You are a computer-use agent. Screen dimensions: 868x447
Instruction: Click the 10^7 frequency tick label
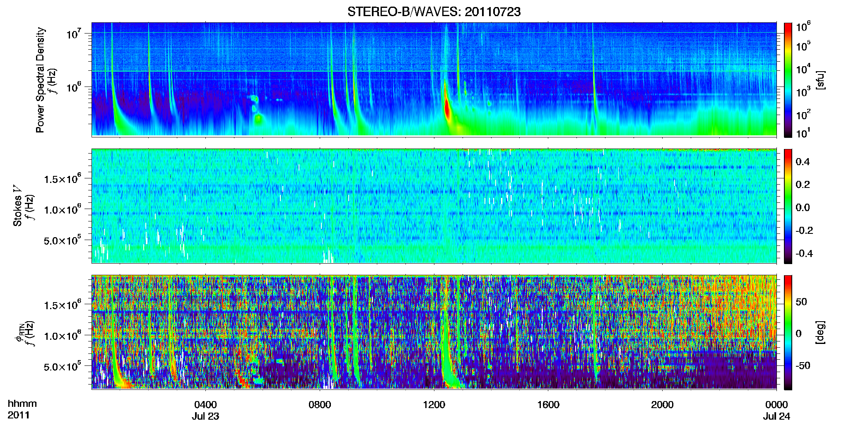[x=74, y=34]
